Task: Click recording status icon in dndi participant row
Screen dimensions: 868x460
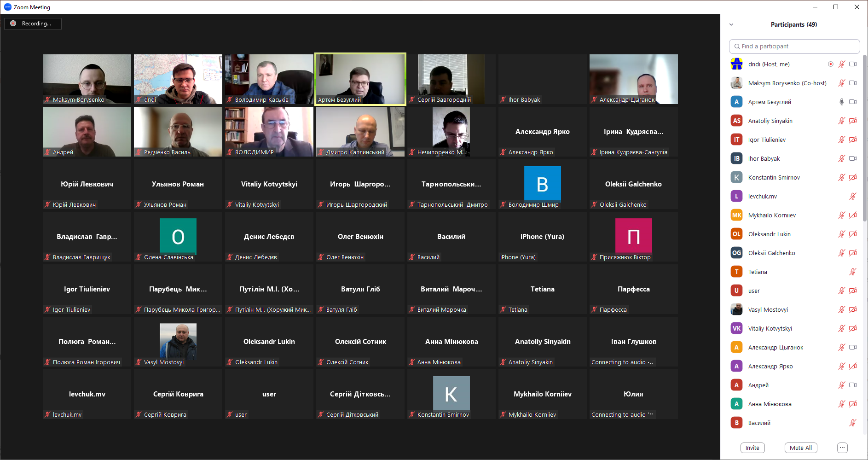Action: [830, 64]
